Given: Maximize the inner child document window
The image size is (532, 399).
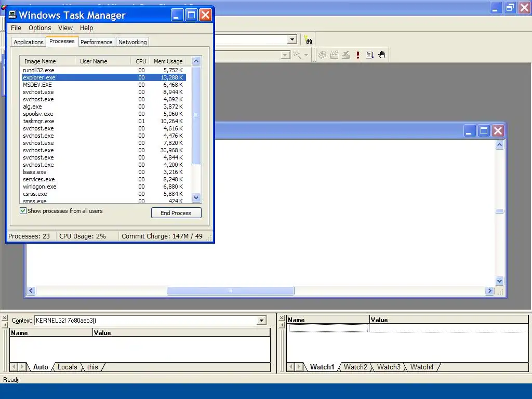Looking at the screenshot, I should (x=484, y=130).
